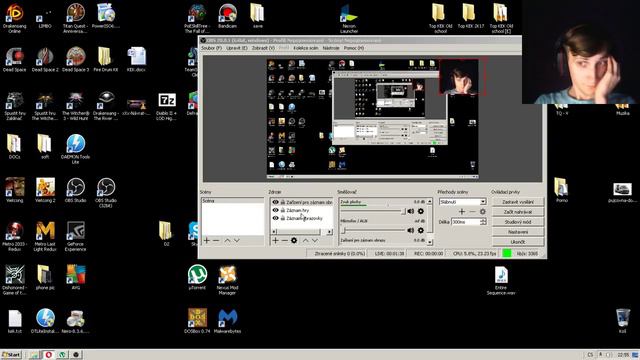The width and height of the screenshot is (640, 360).
Task: Select the Scéna item in scenes list
Action: pos(232,201)
